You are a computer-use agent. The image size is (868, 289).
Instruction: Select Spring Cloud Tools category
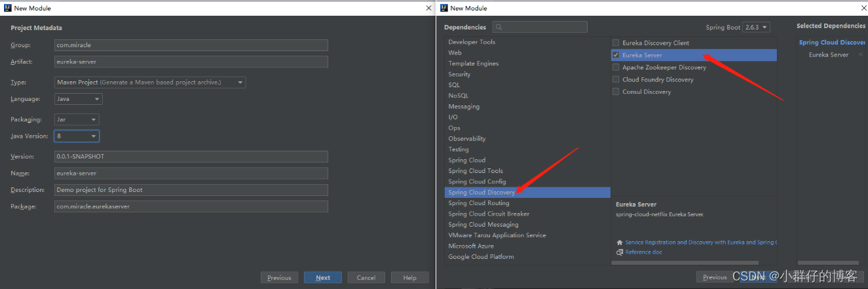pyautogui.click(x=527, y=171)
